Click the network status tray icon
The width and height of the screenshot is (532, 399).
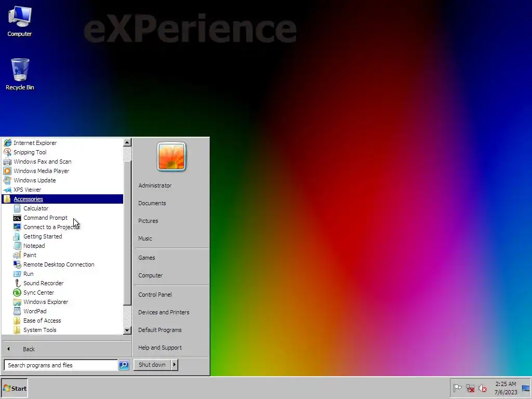tap(470, 388)
